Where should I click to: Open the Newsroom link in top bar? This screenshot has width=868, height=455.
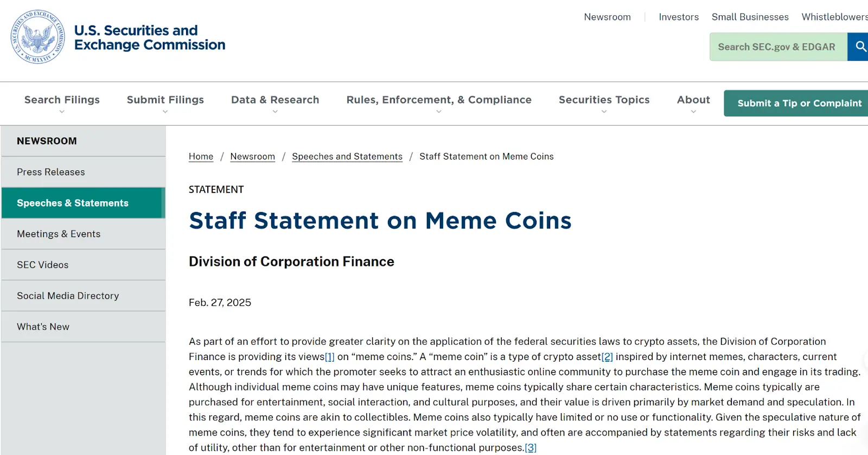coord(607,17)
